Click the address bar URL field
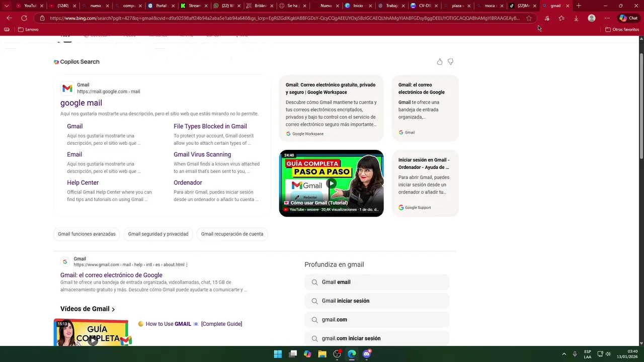The width and height of the screenshot is (644, 362). click(284, 18)
